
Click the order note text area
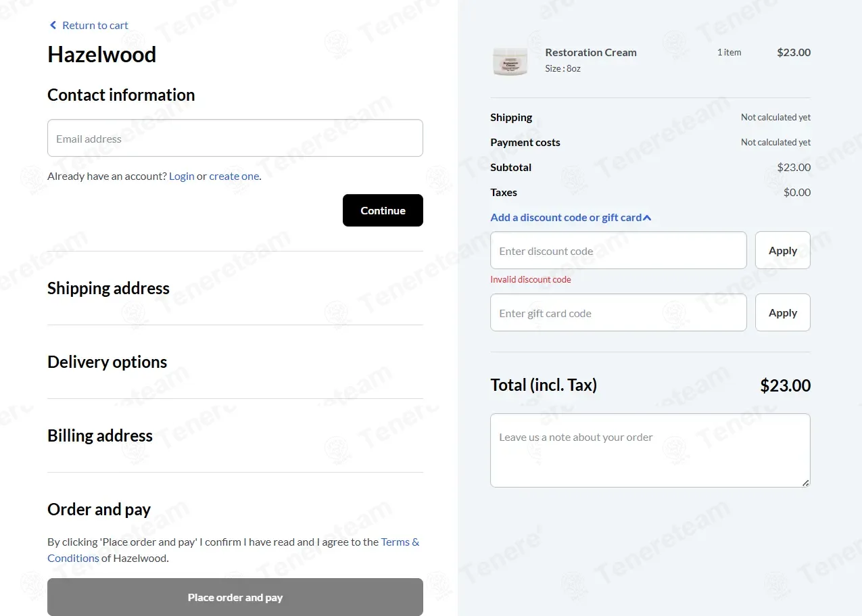pos(650,450)
